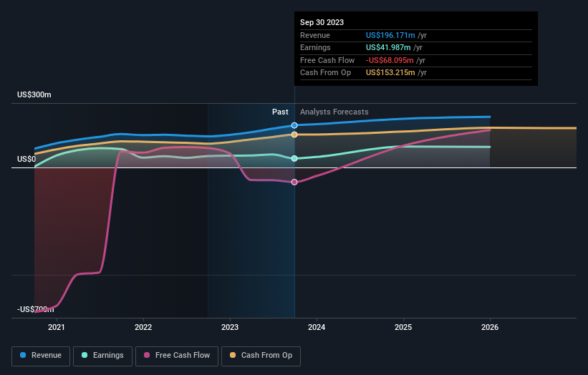Viewport: 588px width, 375px height.
Task: Toggle the Cash From Op legend series
Action: 261,356
